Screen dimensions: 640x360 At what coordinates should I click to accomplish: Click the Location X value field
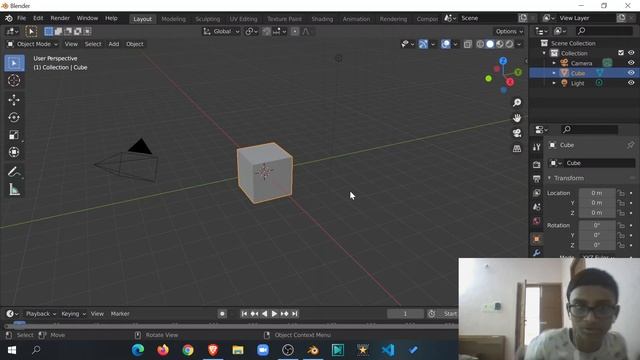pyautogui.click(x=597, y=193)
